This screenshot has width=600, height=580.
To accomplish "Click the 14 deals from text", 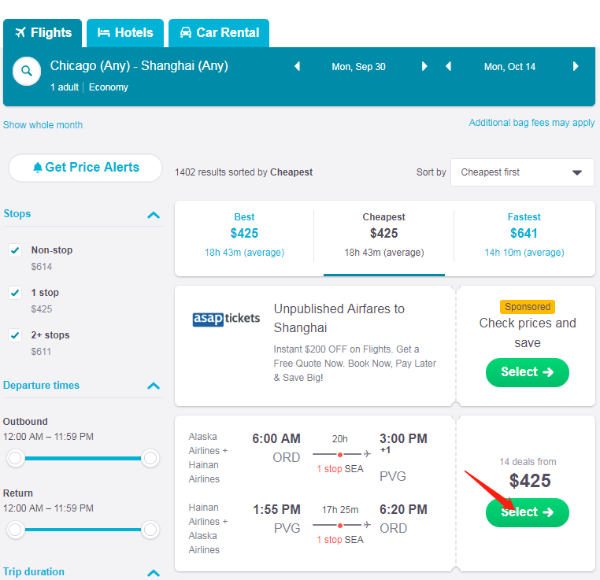I will coord(528,462).
